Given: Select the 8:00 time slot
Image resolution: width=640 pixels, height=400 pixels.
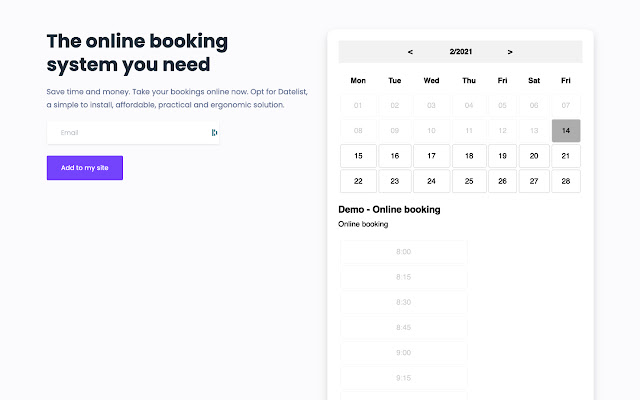Looking at the screenshot, I should pyautogui.click(x=403, y=252).
